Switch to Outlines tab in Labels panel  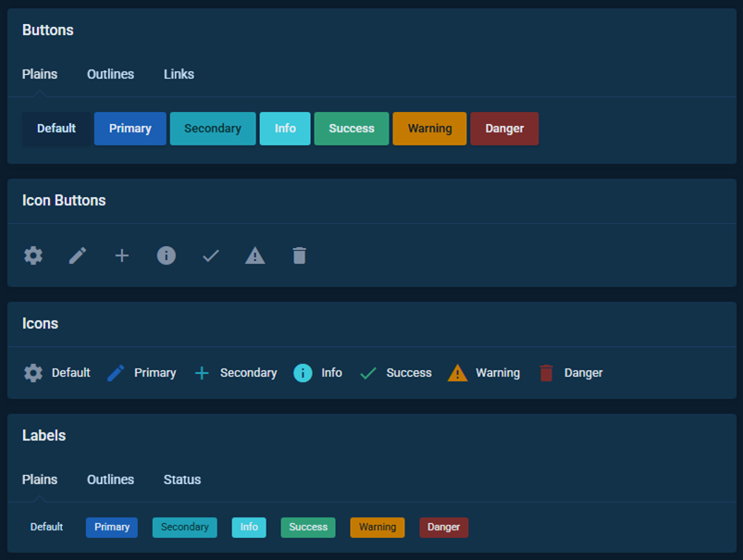(x=110, y=479)
